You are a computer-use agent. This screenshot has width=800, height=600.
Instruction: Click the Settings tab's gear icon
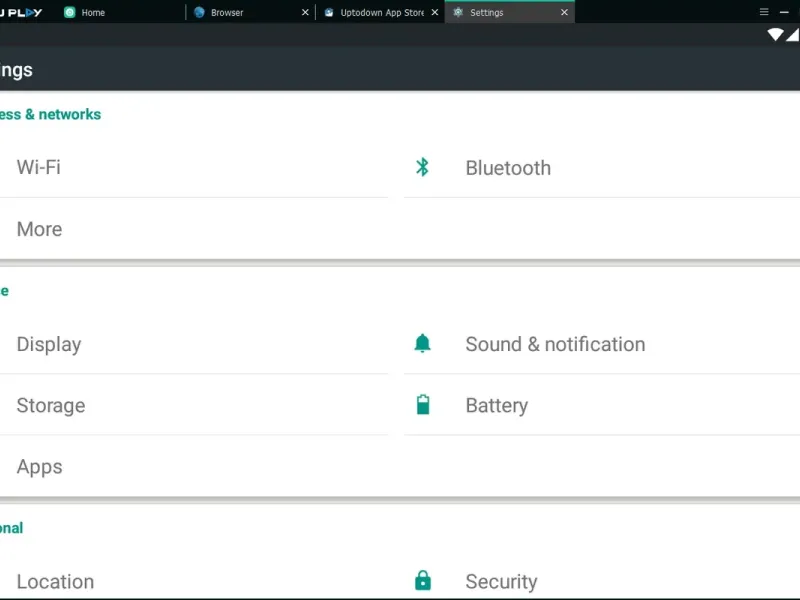point(458,12)
